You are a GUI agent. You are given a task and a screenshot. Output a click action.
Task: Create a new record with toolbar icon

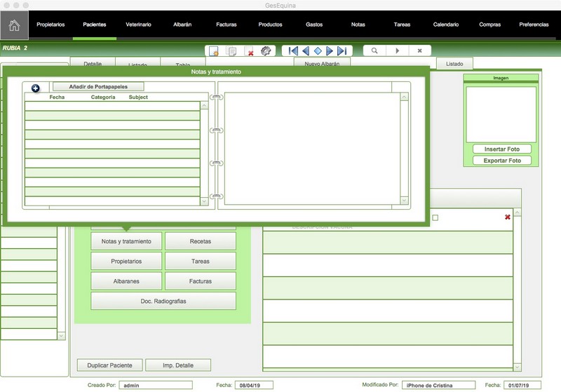tap(215, 51)
